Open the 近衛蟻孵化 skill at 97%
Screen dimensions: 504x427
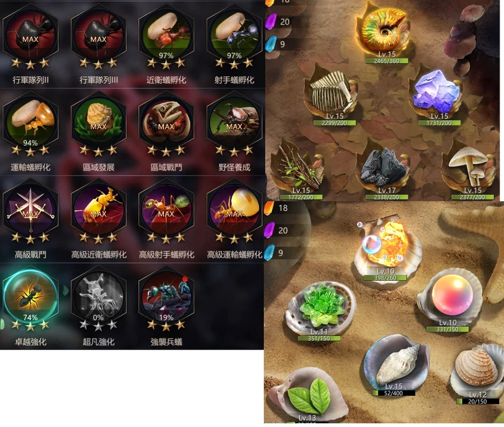click(x=166, y=34)
